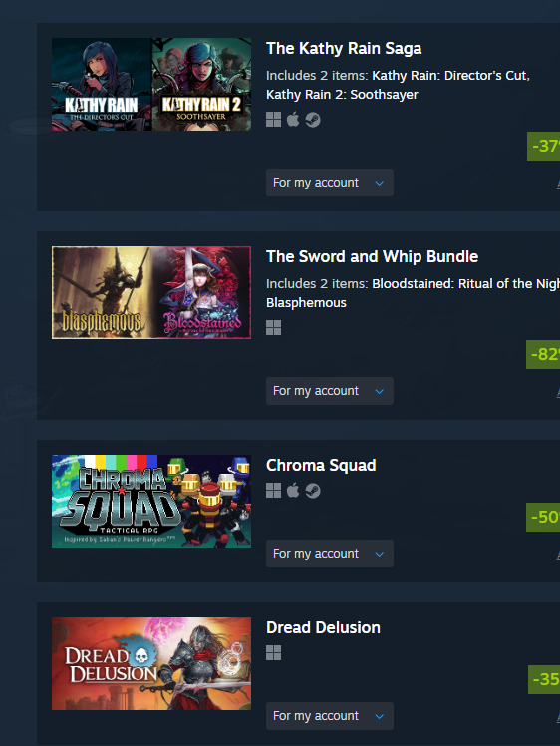The height and width of the screenshot is (746, 560).
Task: Expand 'For my account' dropdown for Sword and Whip Bundle
Action: [330, 391]
